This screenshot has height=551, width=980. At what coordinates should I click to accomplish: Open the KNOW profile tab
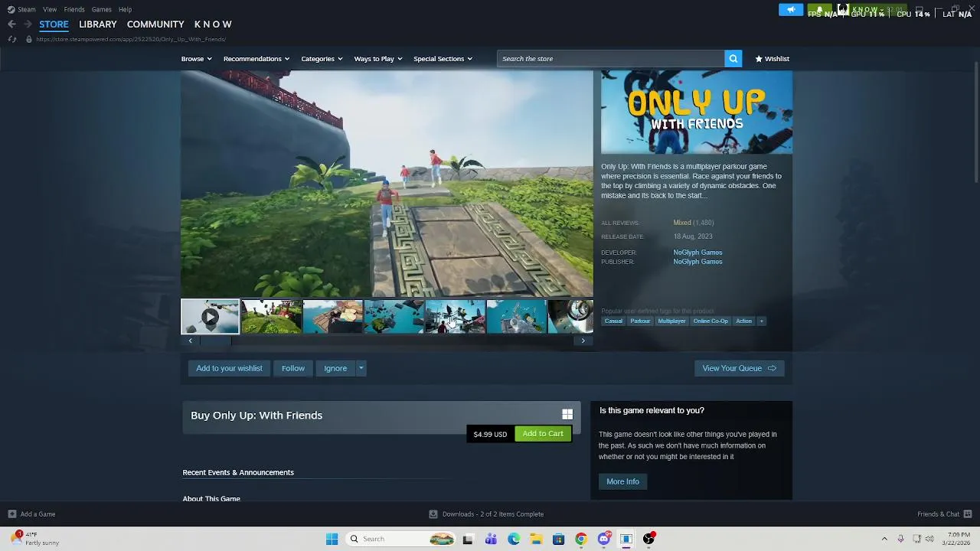213,24
